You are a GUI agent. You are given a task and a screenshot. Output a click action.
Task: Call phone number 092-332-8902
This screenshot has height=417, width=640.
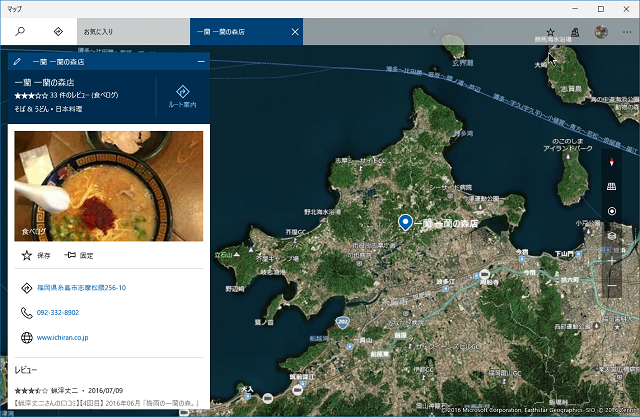point(58,313)
